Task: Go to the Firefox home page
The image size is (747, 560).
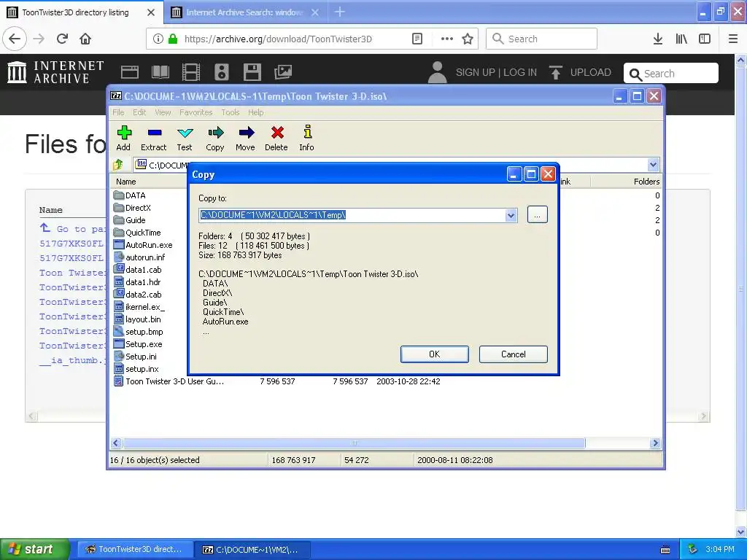Action: click(x=85, y=39)
